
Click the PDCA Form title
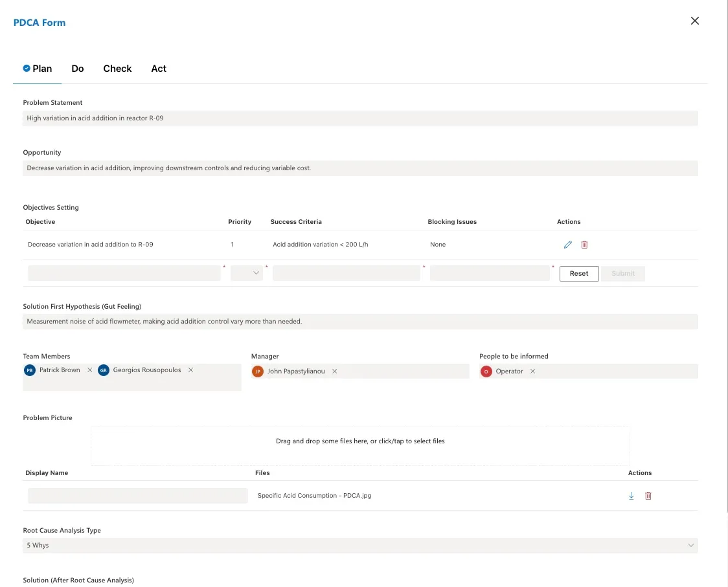tap(40, 23)
